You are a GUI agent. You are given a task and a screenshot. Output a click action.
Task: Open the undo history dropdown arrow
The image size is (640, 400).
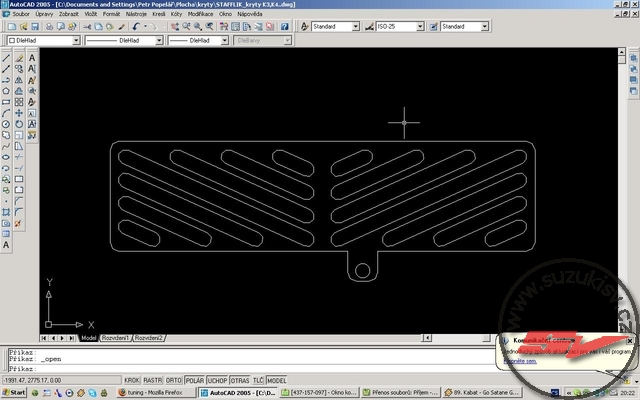[x=145, y=27]
